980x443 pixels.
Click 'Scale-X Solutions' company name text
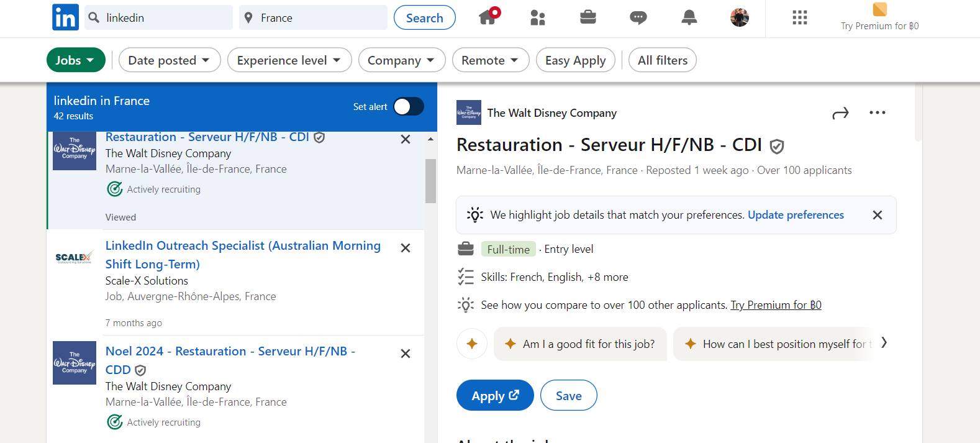pyautogui.click(x=147, y=281)
